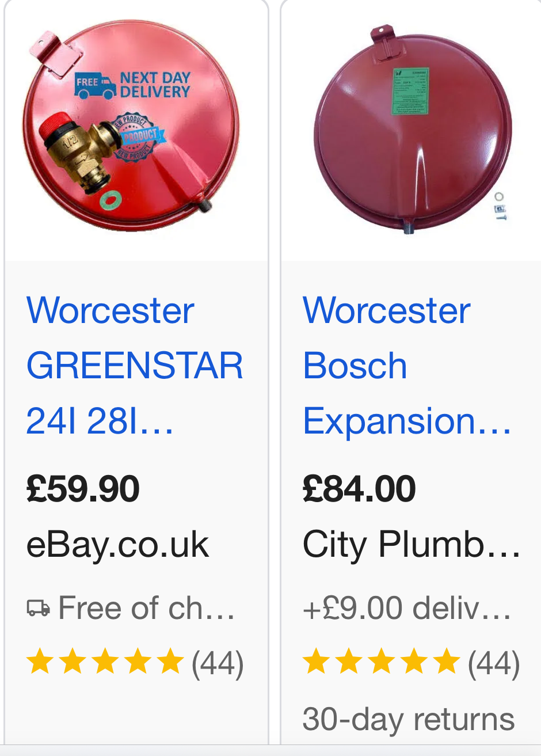Visit the eBay.co.uk seller link
Viewport: 541px width, 756px height.
[117, 545]
